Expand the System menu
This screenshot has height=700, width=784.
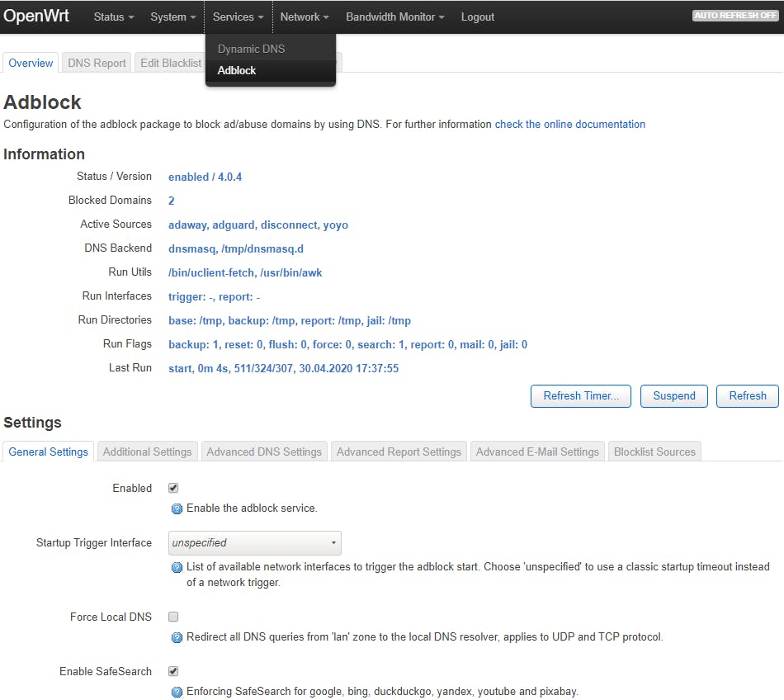pos(172,17)
